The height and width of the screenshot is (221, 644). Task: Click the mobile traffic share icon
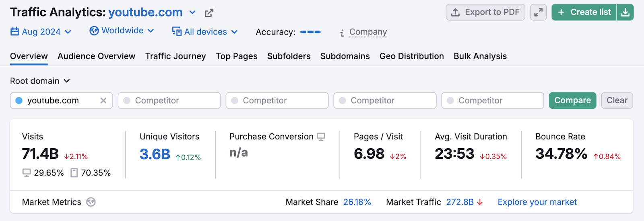click(x=74, y=173)
